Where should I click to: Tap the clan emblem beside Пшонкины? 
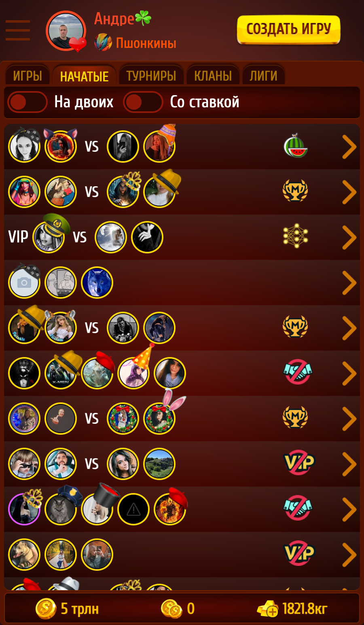click(103, 43)
